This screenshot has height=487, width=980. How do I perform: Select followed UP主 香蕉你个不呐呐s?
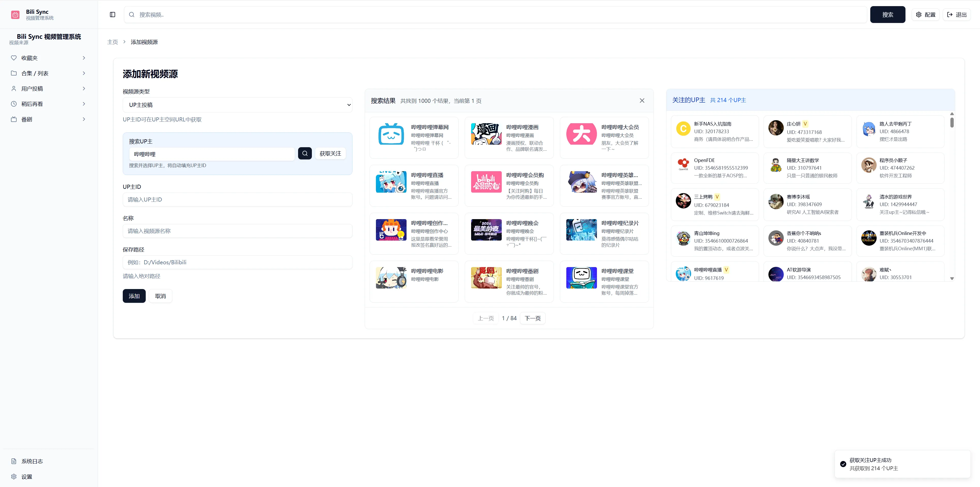pyautogui.click(x=808, y=241)
